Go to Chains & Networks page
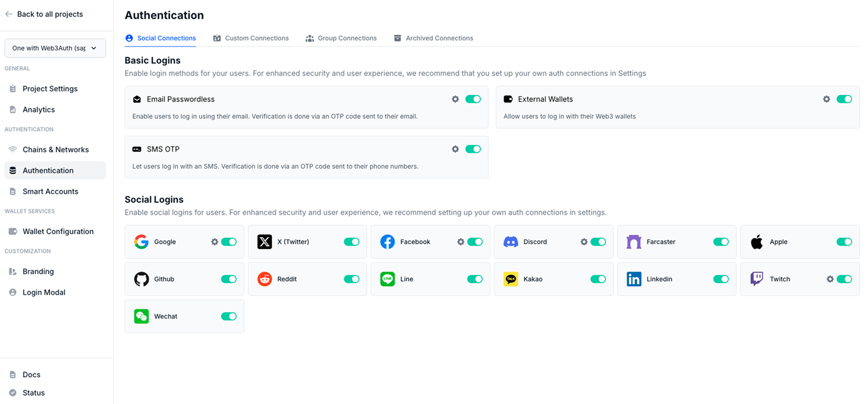Image resolution: width=868 pixels, height=404 pixels. (55, 149)
